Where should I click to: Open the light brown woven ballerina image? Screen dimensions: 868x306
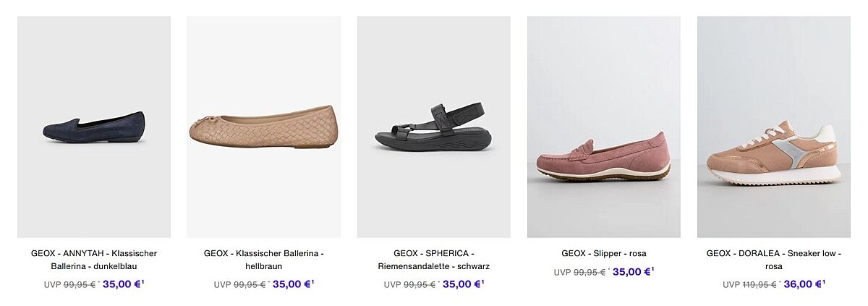pyautogui.click(x=263, y=127)
